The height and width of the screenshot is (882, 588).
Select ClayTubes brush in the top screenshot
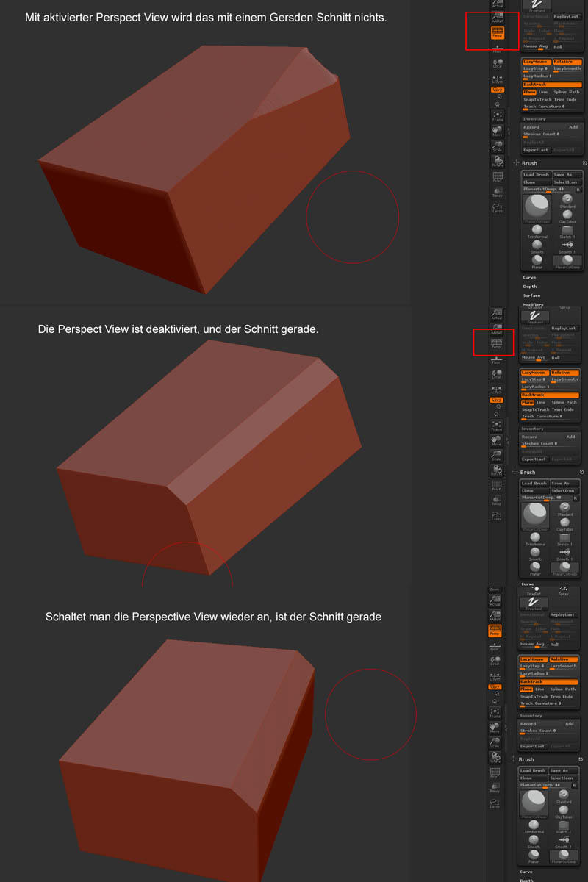(567, 215)
